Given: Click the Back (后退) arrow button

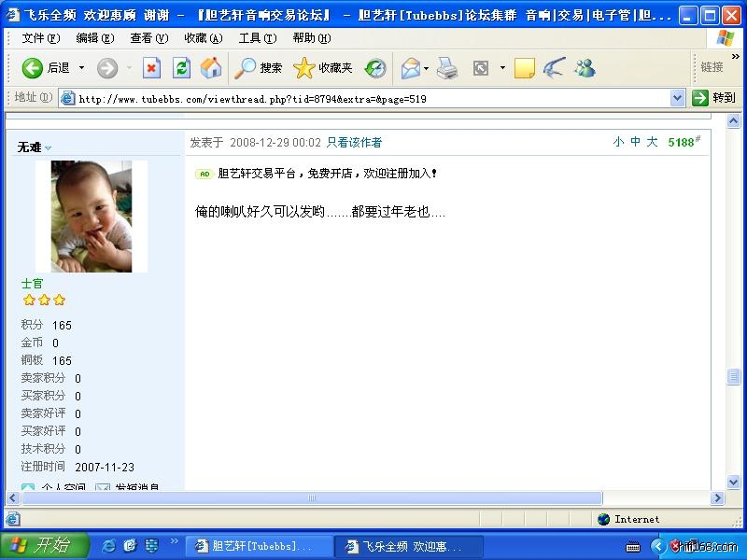Looking at the screenshot, I should point(33,68).
